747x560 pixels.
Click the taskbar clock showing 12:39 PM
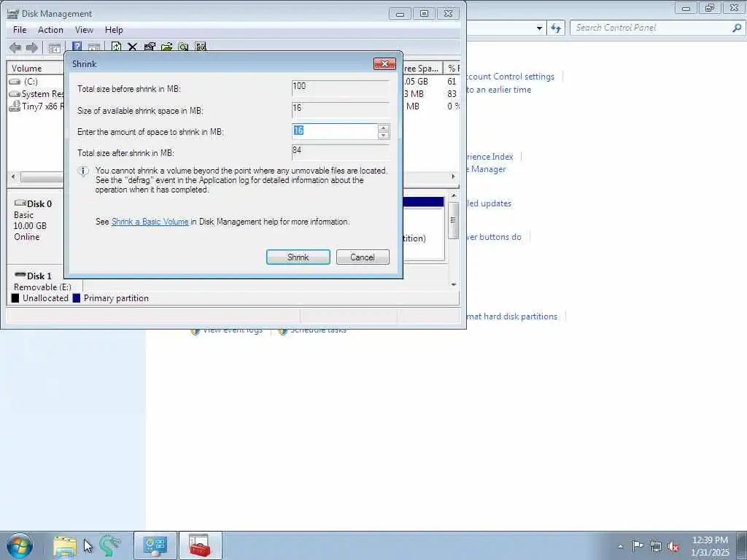710,540
